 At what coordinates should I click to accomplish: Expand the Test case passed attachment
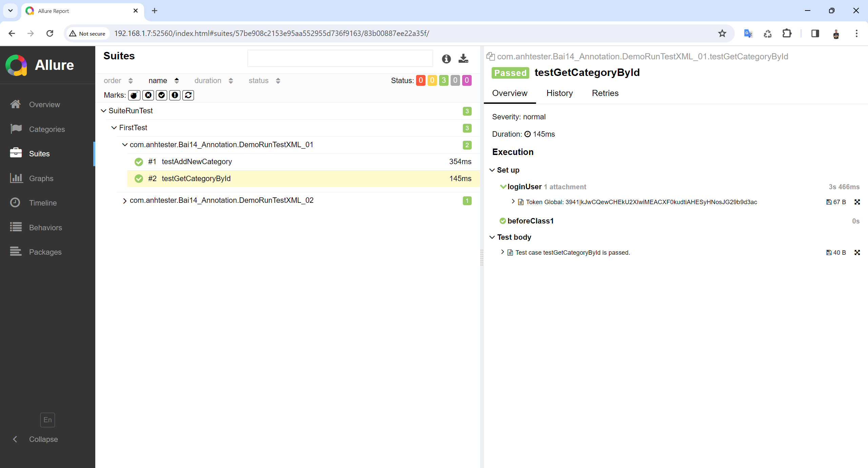pos(503,252)
